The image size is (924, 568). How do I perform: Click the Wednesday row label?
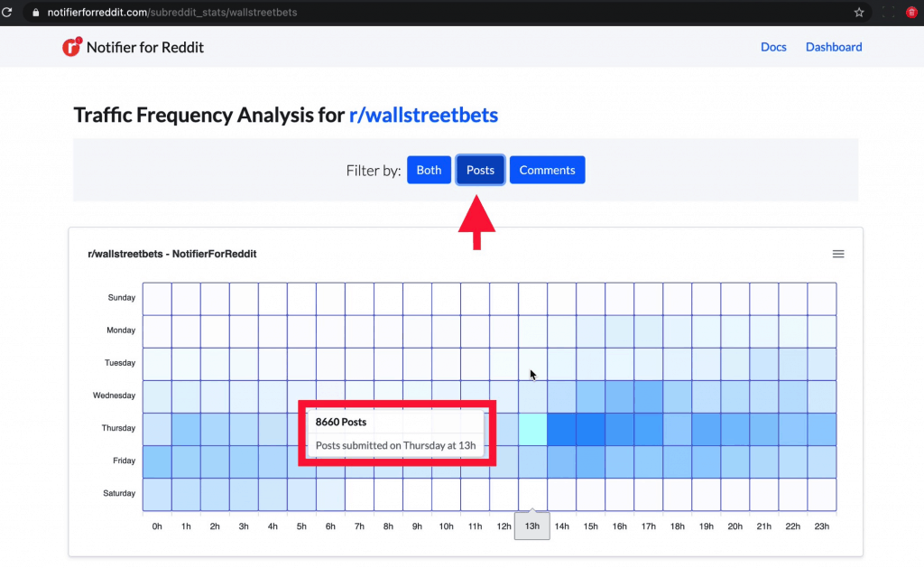point(114,396)
